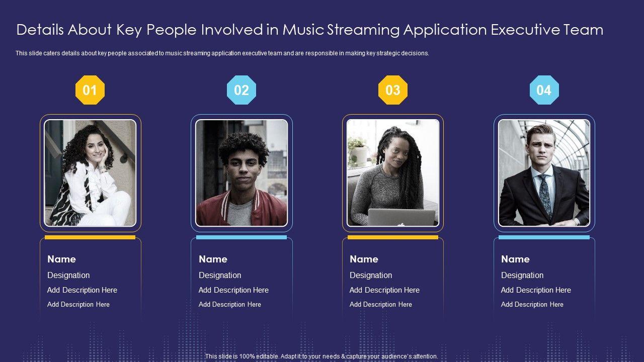Click first Add Description Here line in card one
The image size is (644, 362).
click(x=82, y=290)
